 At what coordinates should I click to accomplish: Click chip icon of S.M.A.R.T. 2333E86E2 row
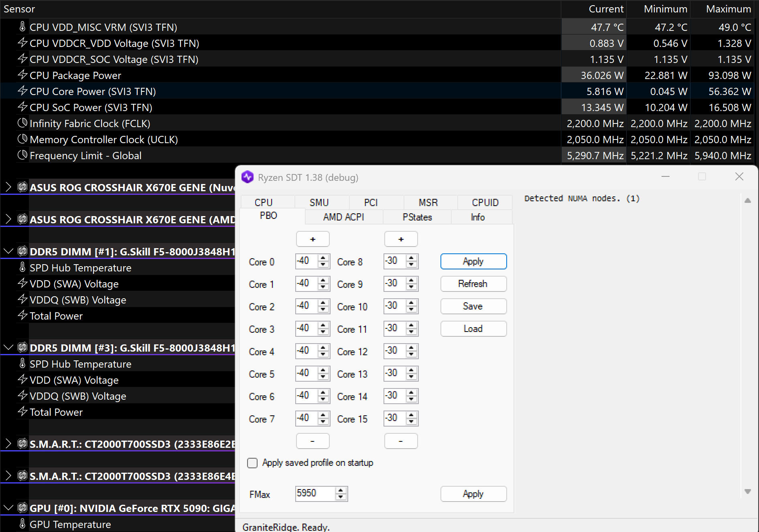point(22,443)
